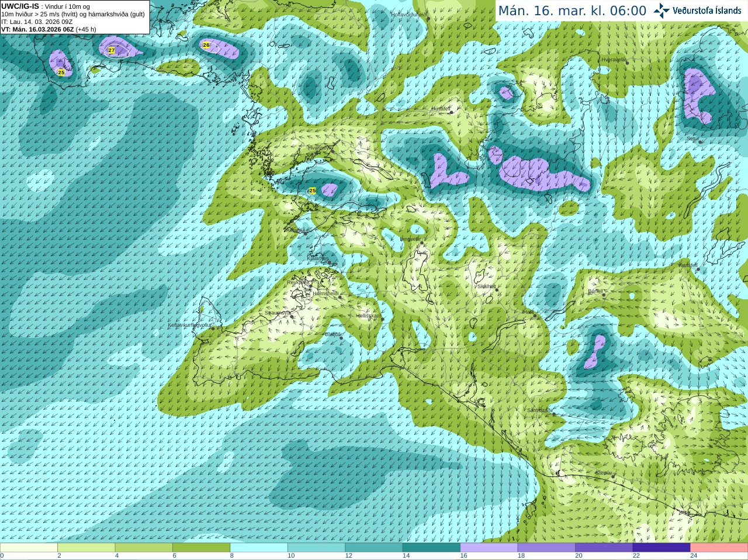Click the Hvanneyri station label

tap(319, 148)
